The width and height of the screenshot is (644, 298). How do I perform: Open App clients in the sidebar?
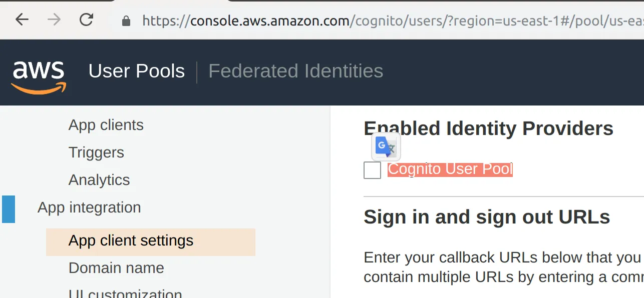[106, 125]
